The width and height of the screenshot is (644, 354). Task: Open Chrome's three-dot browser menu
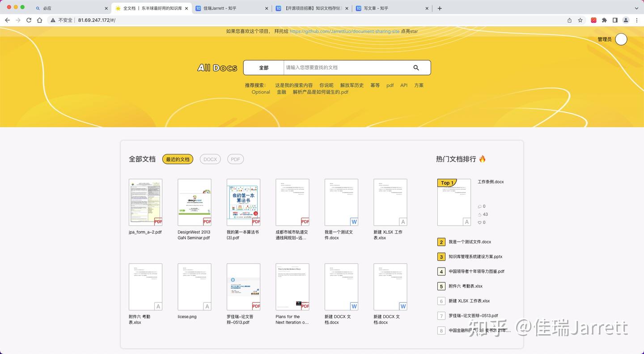[637, 20]
